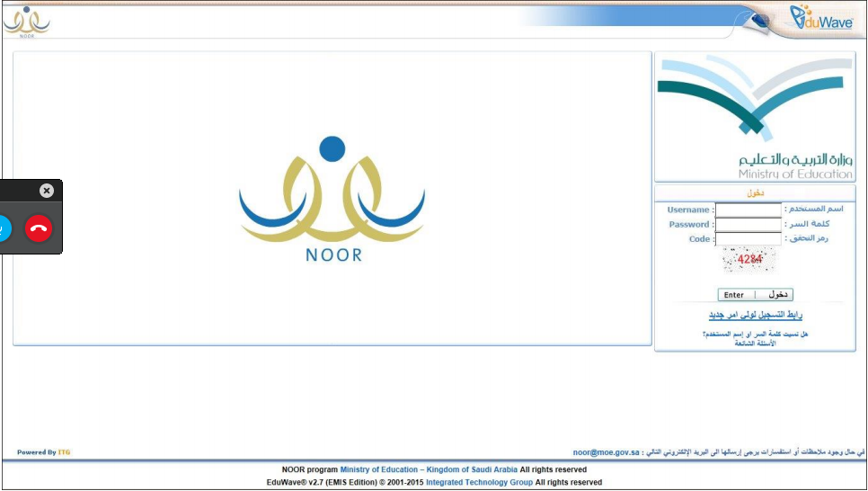Click the forgot password or username link
The image size is (868, 491).
coord(755,334)
